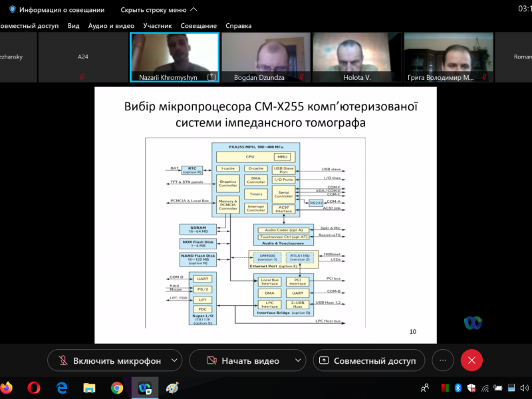The image size is (532, 399).
Task: Collapse menu bar with Скрыть строку меню
Action: (158, 10)
